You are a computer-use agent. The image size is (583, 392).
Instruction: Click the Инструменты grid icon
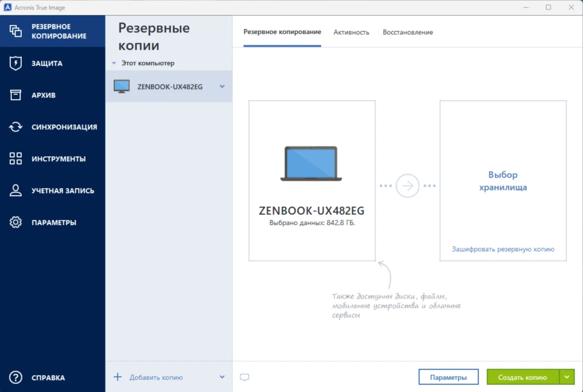tap(15, 158)
